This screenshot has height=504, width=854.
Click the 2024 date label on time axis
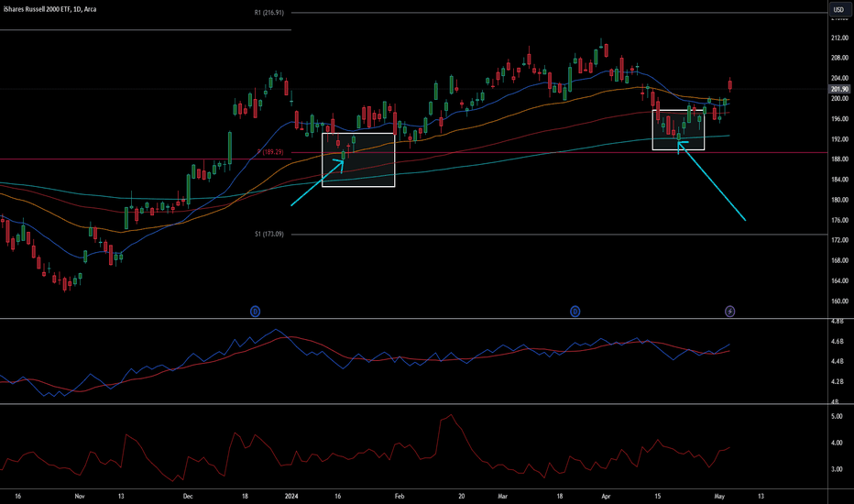(x=291, y=497)
